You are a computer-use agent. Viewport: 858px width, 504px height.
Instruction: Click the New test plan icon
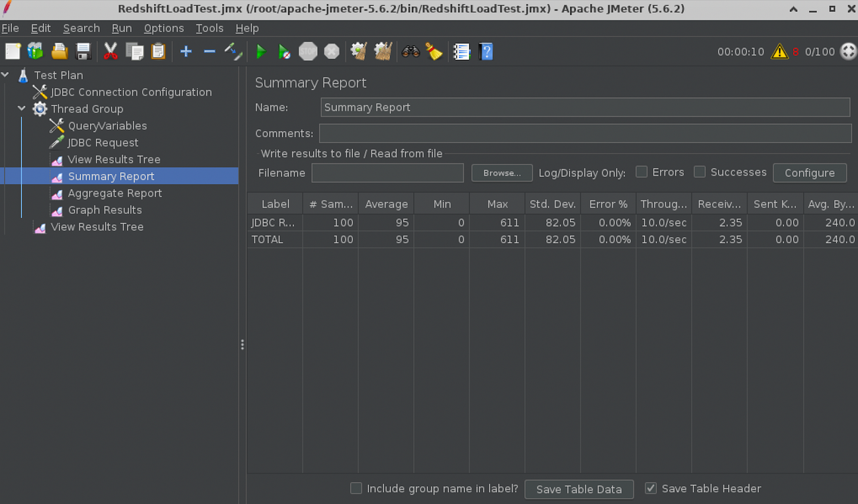13,51
